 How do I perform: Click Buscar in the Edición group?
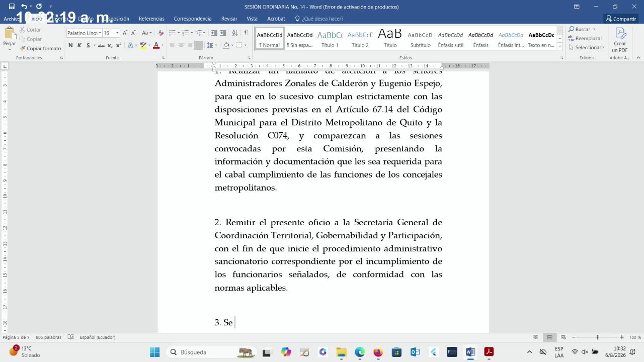coord(582,29)
